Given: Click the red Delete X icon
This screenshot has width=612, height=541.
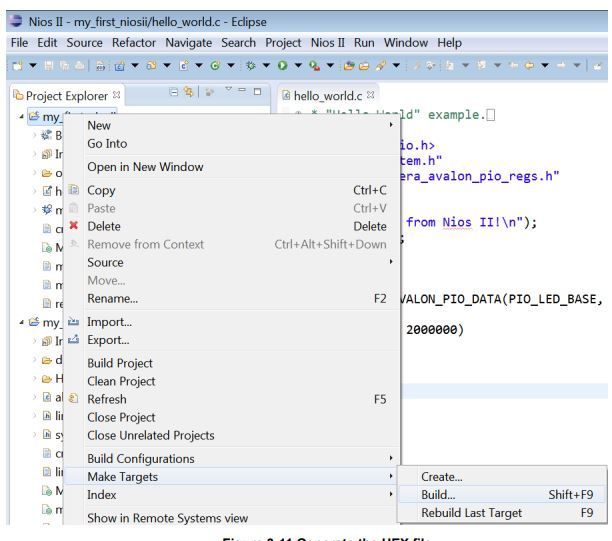Looking at the screenshot, I should (76, 226).
